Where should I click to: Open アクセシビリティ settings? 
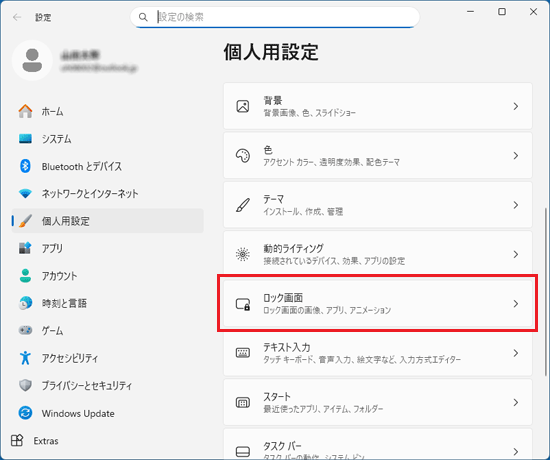[107, 358]
